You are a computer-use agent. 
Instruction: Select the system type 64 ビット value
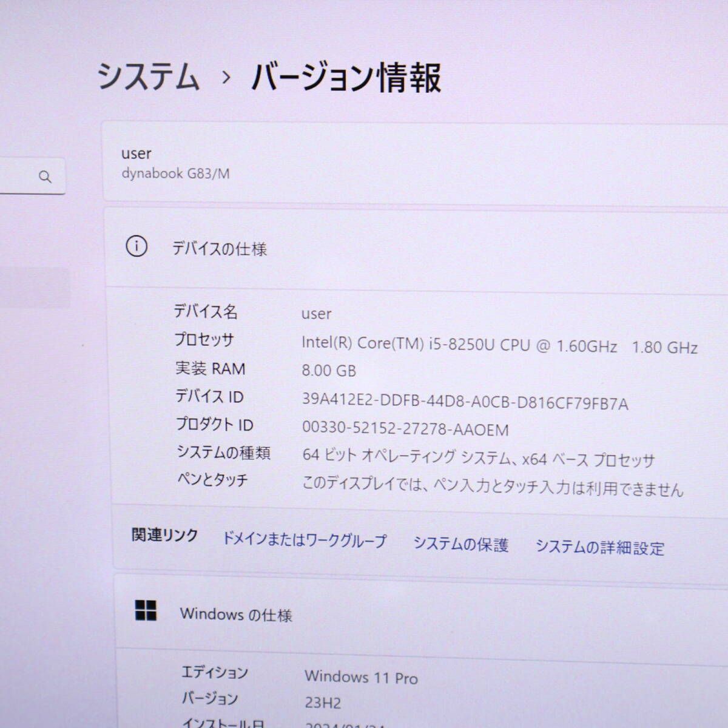pyautogui.click(x=479, y=457)
